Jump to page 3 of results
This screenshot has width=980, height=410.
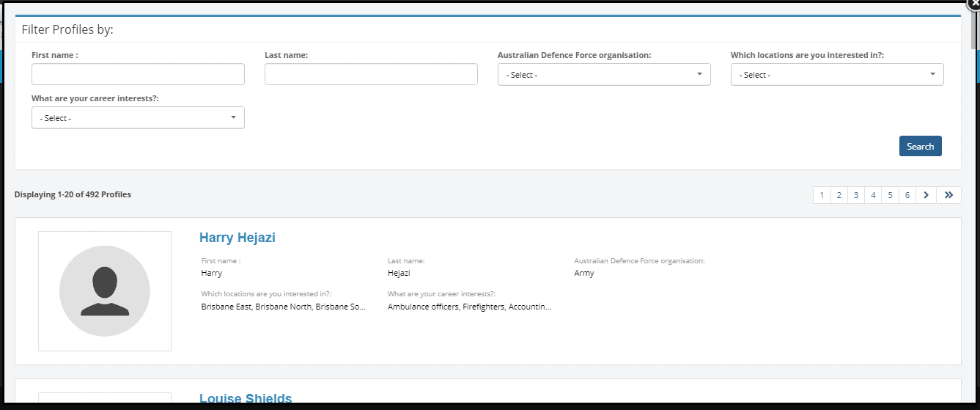[x=856, y=195]
